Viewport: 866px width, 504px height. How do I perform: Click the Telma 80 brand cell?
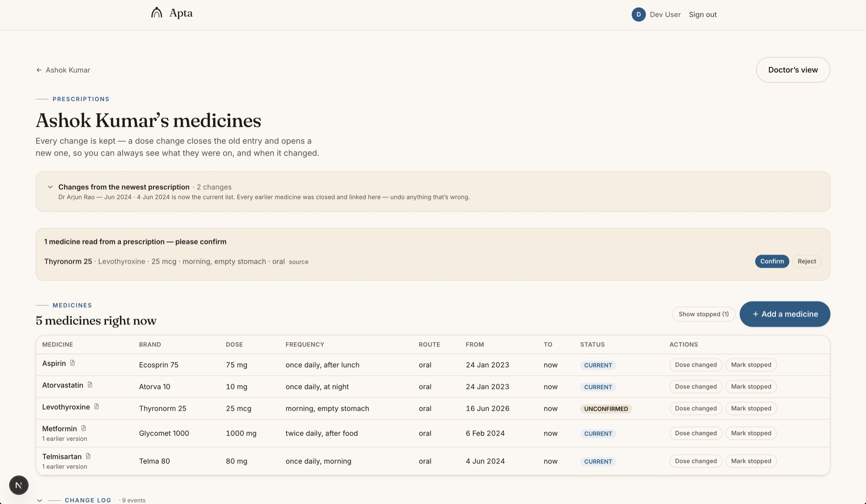click(x=155, y=461)
